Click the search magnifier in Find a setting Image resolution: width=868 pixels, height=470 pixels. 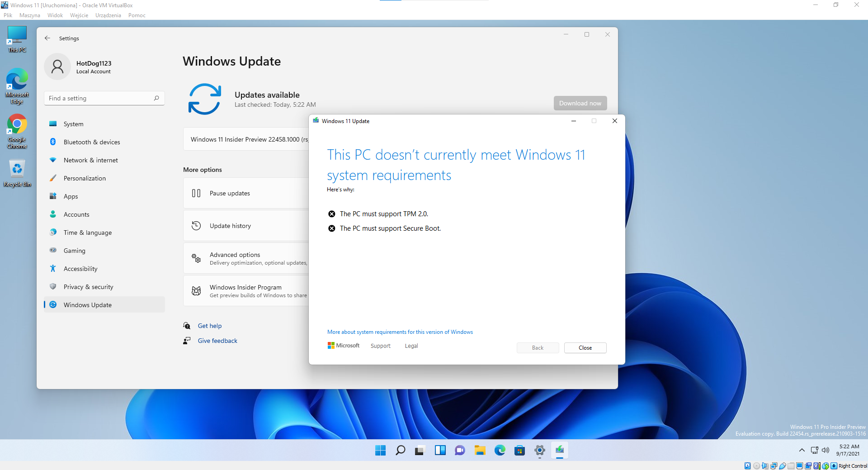(x=156, y=98)
